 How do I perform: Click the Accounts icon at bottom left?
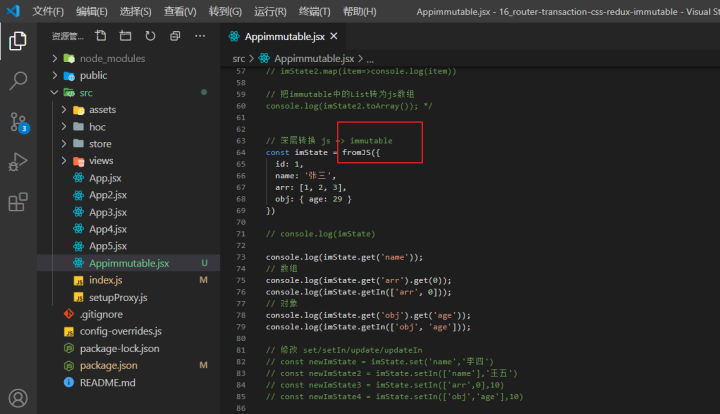tap(18, 398)
